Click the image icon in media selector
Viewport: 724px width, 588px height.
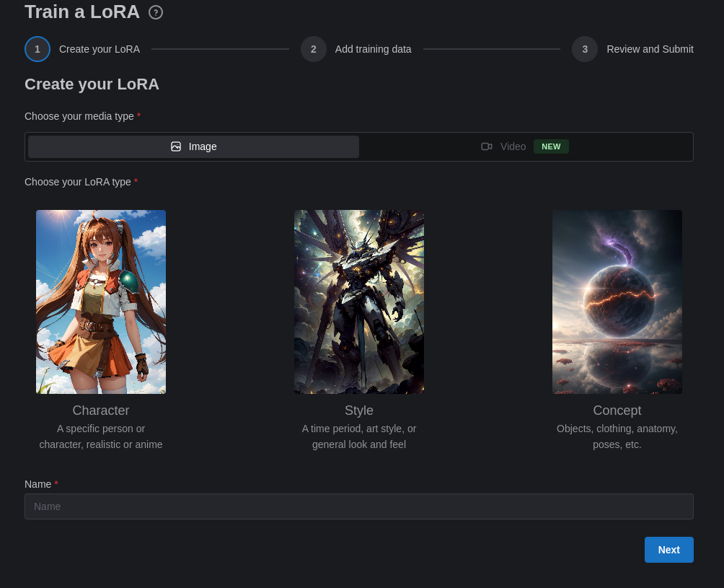click(176, 146)
